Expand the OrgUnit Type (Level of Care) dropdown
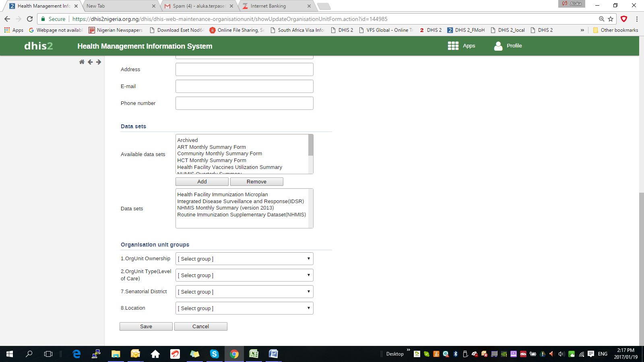Viewport: 644px width, 362px height. (244, 275)
